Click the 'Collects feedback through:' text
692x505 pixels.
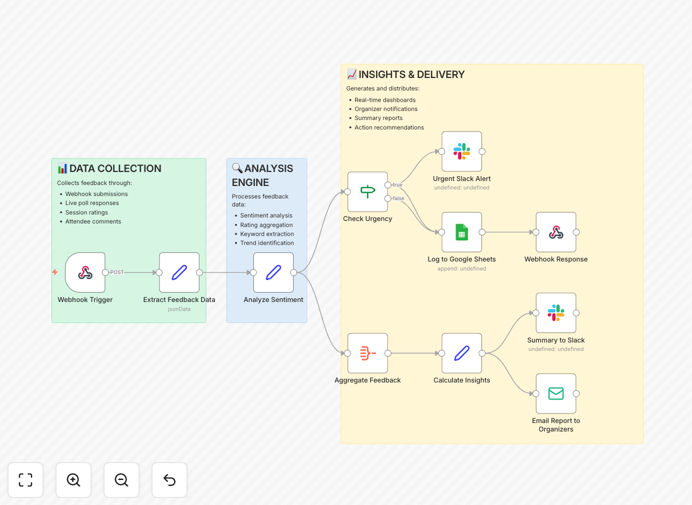coord(94,183)
